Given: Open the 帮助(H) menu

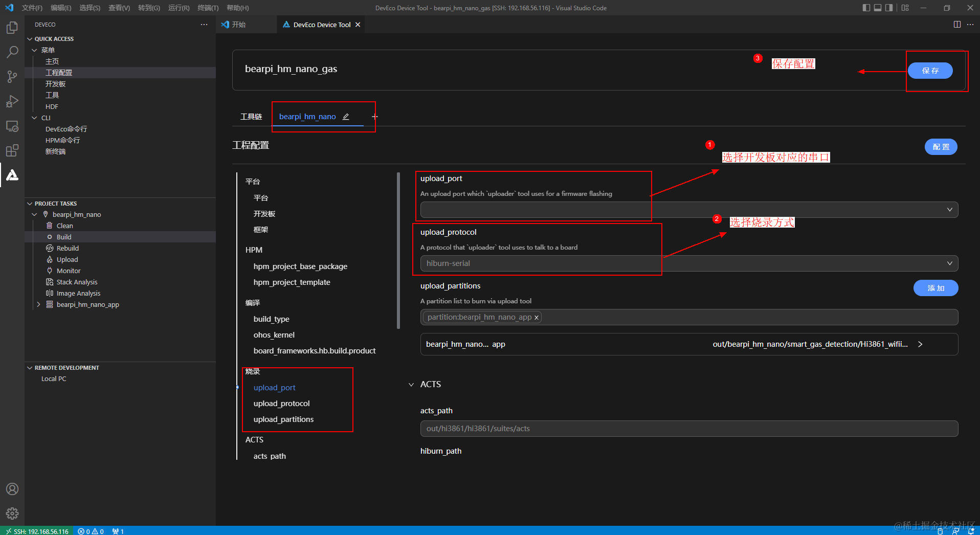Looking at the screenshot, I should (x=238, y=8).
